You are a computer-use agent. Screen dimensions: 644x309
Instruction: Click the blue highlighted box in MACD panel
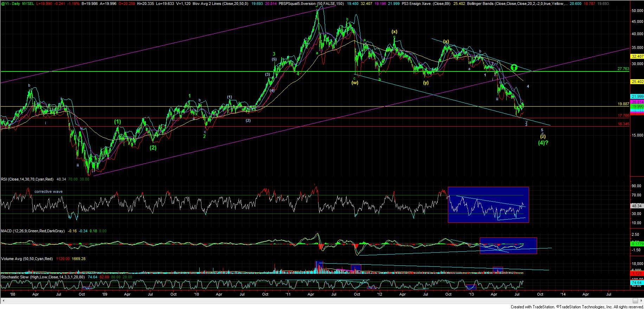508,246
